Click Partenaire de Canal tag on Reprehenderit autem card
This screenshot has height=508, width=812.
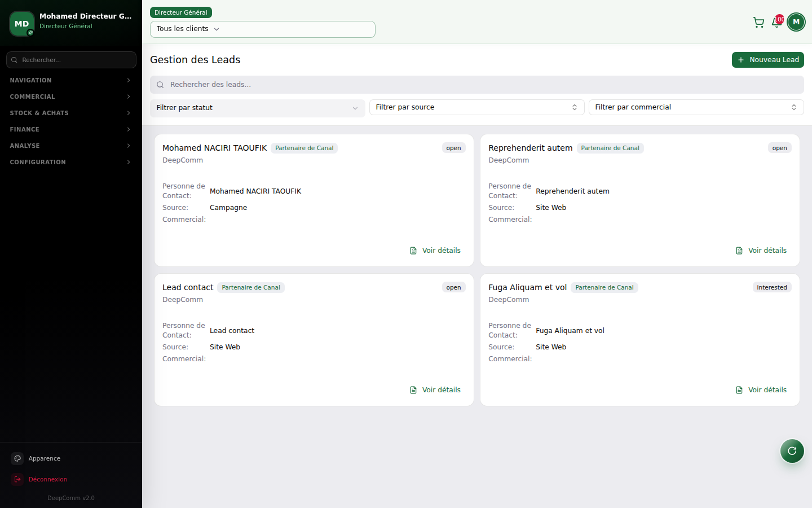[x=610, y=148]
